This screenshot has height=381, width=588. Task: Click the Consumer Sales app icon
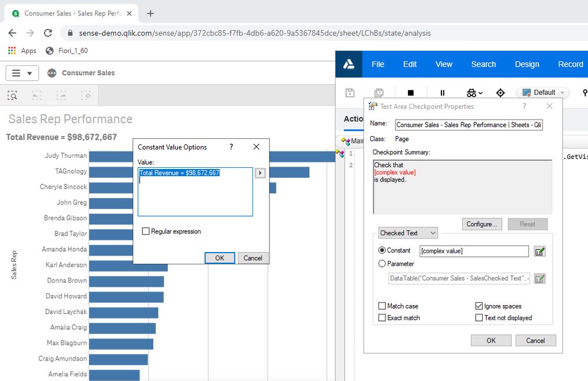[52, 73]
